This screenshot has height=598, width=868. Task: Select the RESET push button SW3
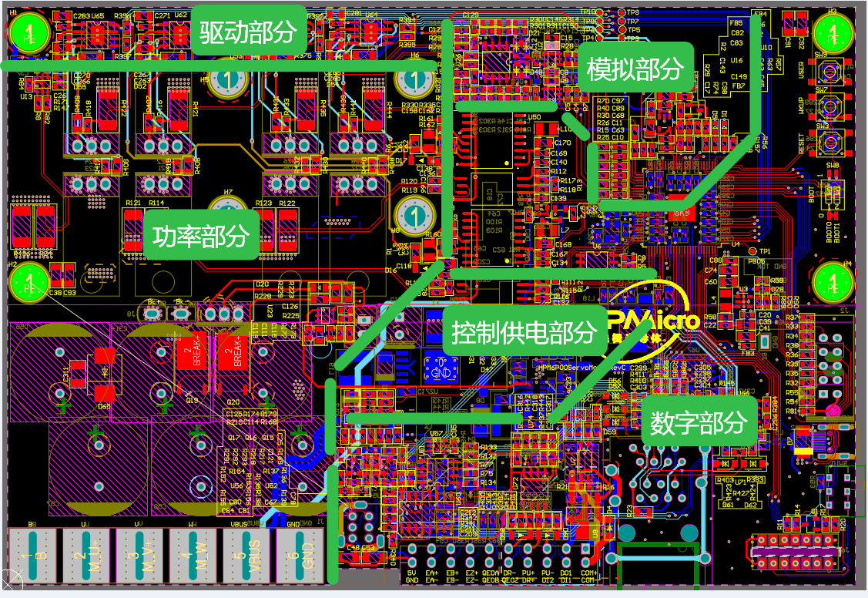[x=829, y=143]
